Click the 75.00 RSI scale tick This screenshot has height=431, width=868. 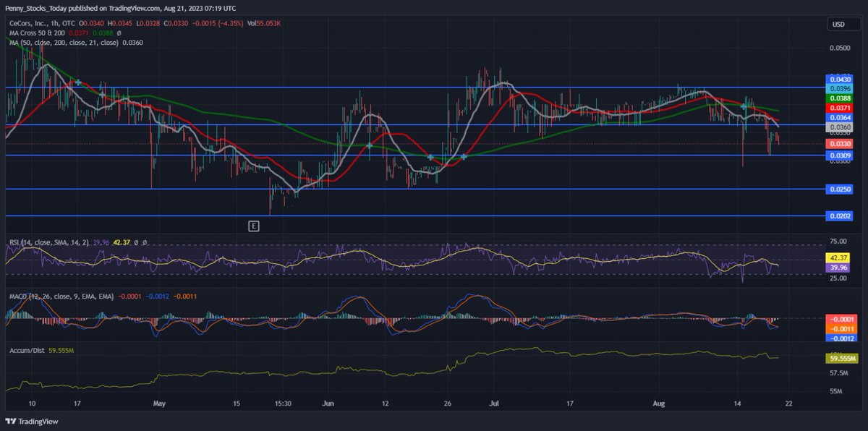[839, 242]
